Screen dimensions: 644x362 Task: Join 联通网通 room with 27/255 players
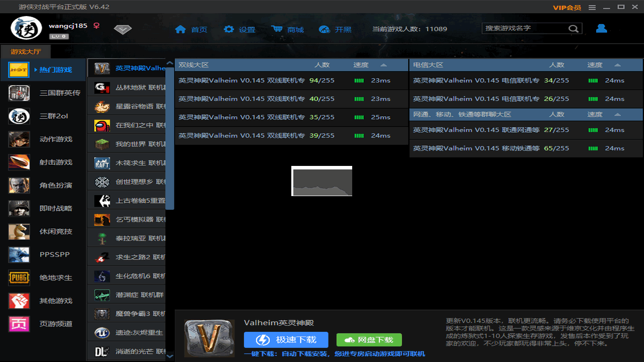coord(526,130)
